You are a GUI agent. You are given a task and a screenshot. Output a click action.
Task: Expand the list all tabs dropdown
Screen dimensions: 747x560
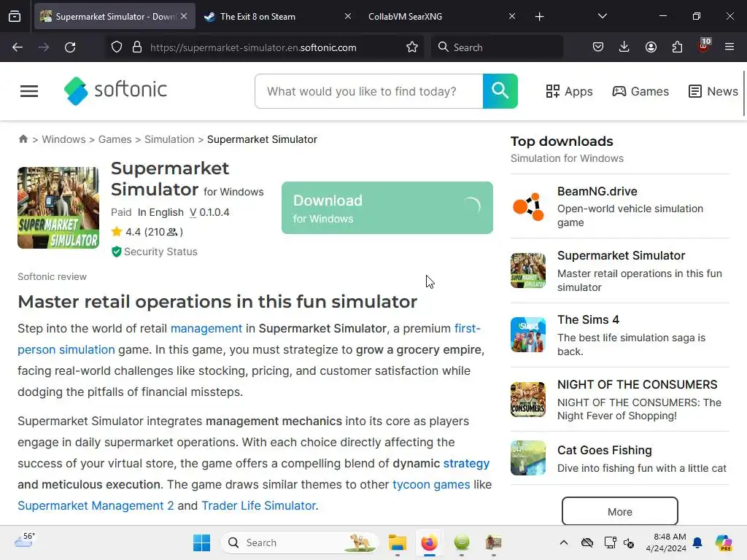[x=602, y=16]
